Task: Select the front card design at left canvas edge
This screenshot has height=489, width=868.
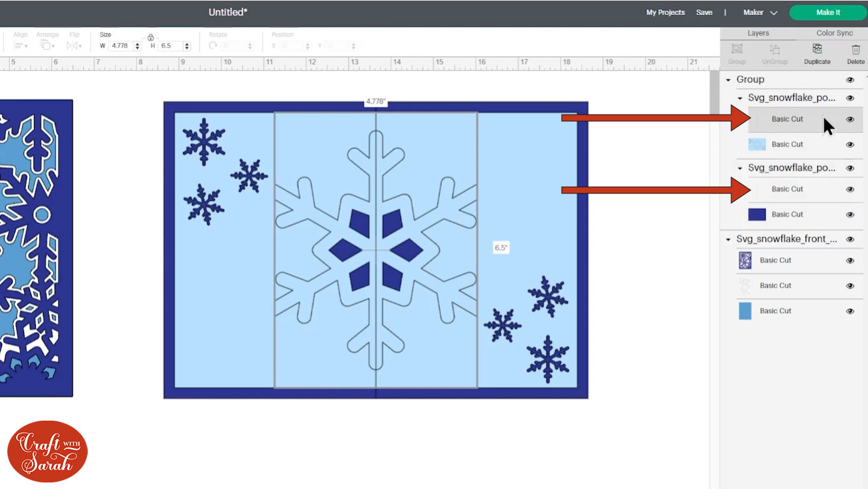Action: (36, 248)
